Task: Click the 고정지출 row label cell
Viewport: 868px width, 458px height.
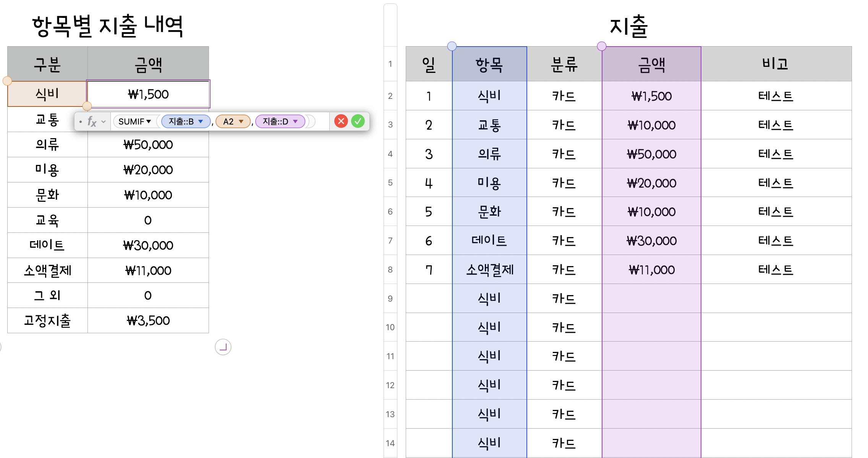Action: click(x=47, y=321)
